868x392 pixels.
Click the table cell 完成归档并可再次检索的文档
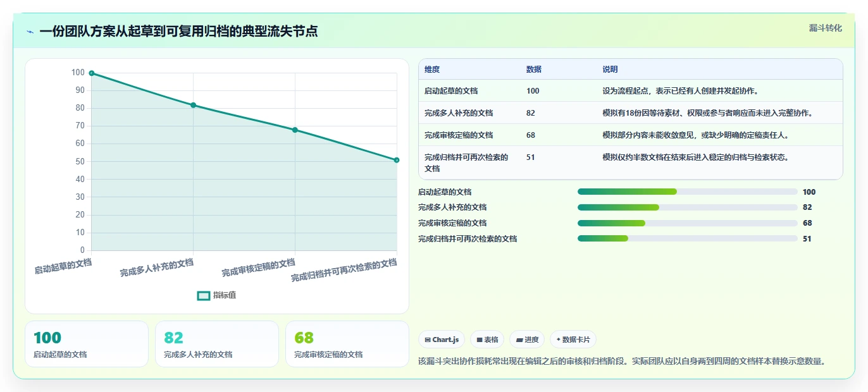(x=467, y=163)
